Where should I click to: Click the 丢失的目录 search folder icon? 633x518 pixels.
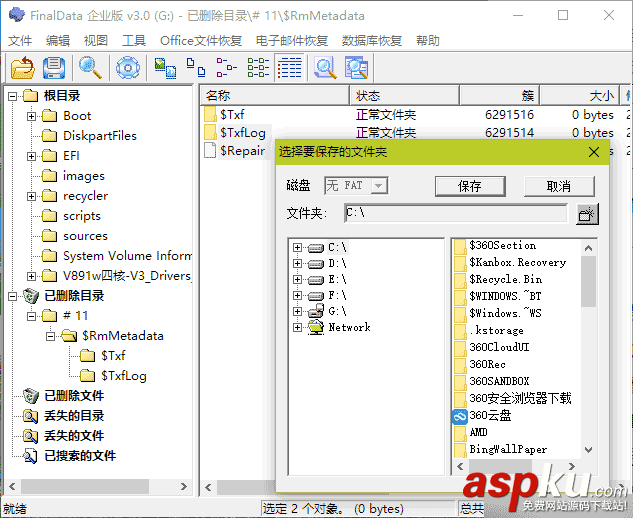[x=31, y=416]
